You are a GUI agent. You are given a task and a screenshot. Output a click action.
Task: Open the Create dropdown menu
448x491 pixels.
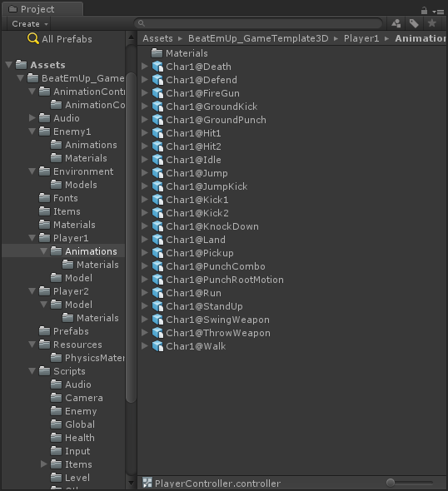click(x=30, y=24)
